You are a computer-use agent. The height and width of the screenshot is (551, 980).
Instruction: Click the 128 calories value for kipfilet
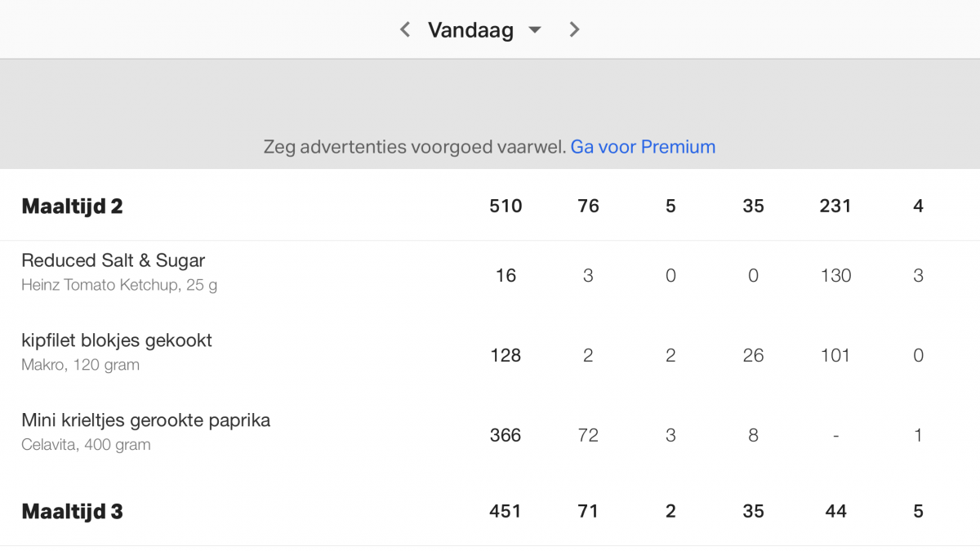tap(506, 356)
